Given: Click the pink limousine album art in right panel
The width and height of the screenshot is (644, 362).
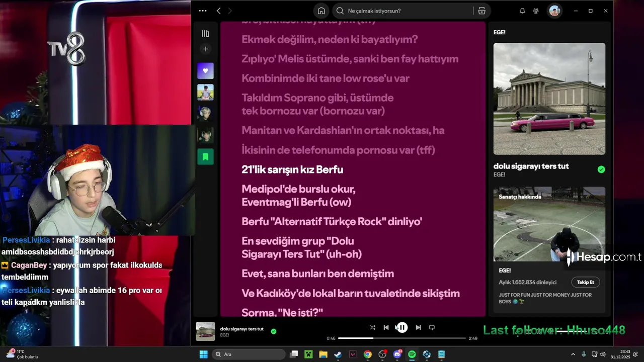Looking at the screenshot, I should click(549, 99).
